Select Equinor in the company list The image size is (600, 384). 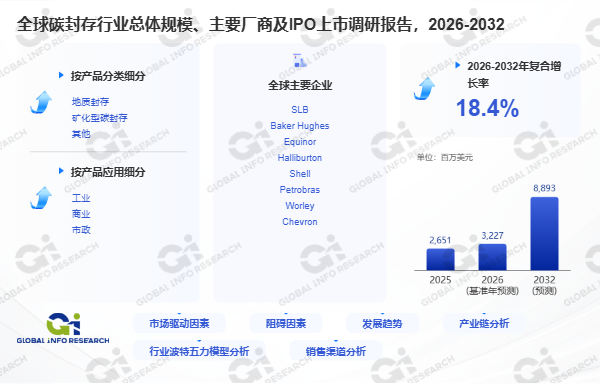pyautogui.click(x=300, y=142)
